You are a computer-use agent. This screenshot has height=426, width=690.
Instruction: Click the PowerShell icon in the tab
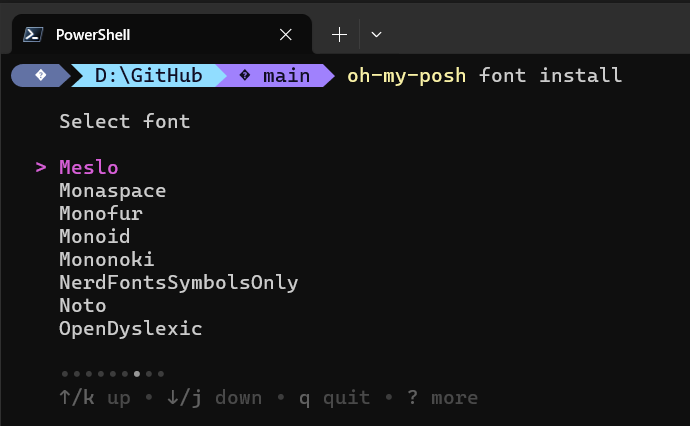point(33,34)
